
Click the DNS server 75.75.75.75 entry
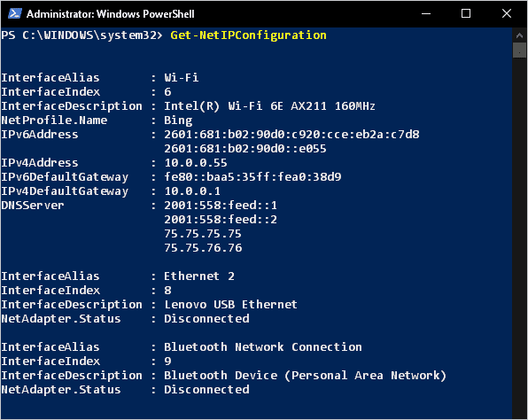click(x=203, y=234)
